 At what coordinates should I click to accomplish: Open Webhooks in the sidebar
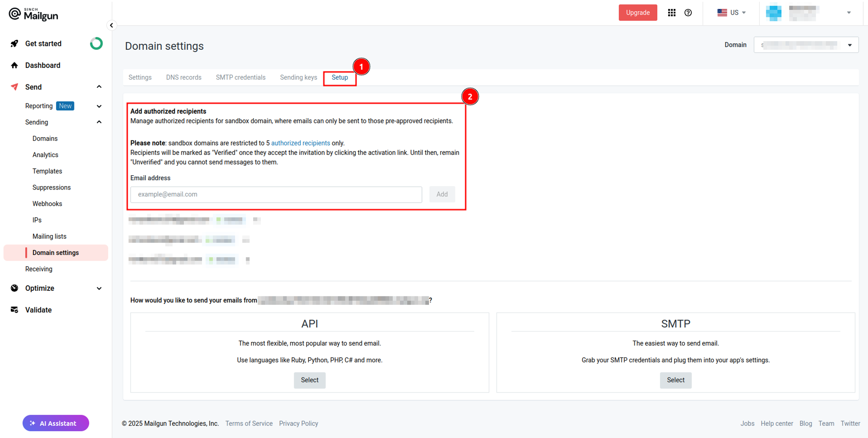(x=47, y=204)
